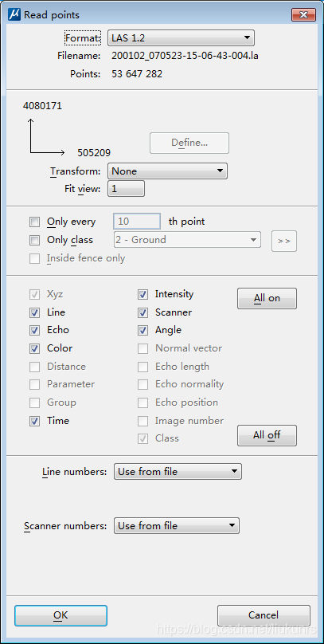324x644 pixels.
Task: Confirm with the OK button
Action: 61,615
